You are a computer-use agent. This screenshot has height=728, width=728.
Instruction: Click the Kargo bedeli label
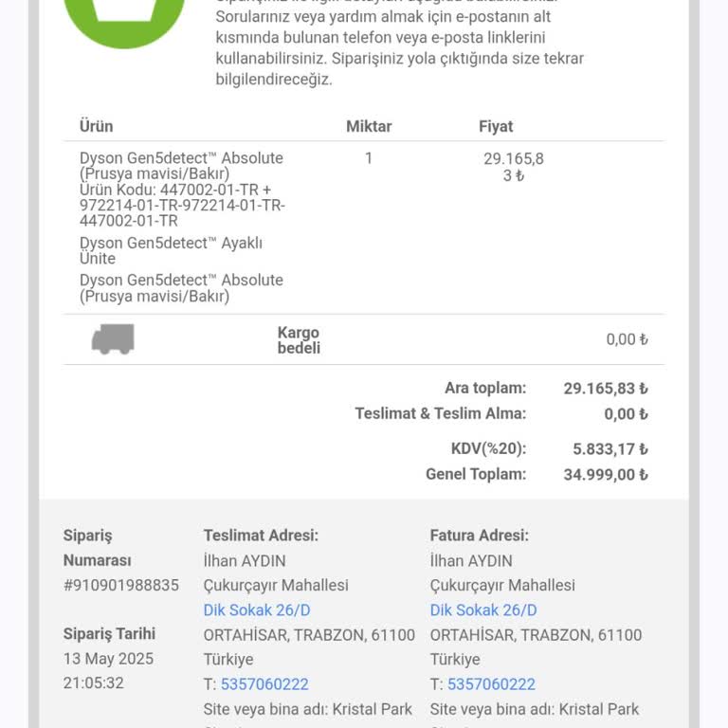(x=299, y=340)
